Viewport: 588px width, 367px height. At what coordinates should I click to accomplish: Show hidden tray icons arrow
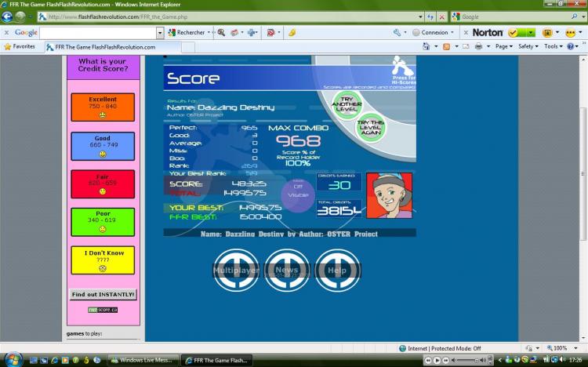click(x=499, y=360)
